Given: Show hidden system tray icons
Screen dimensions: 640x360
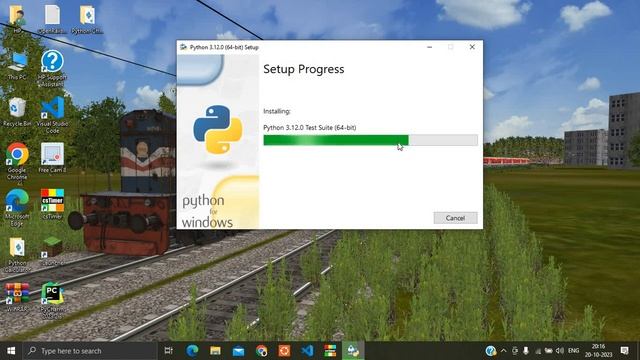Looking at the screenshot, I should click(x=503, y=351).
